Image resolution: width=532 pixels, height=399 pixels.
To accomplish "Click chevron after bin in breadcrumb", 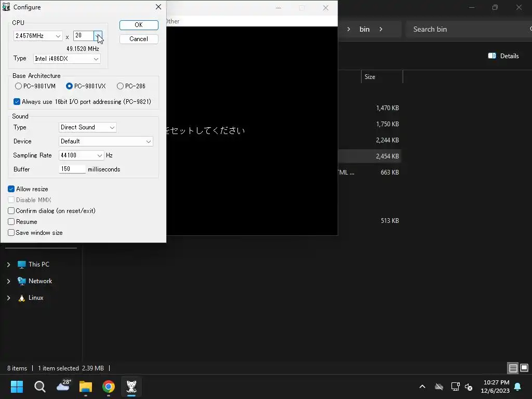I will coord(381,29).
